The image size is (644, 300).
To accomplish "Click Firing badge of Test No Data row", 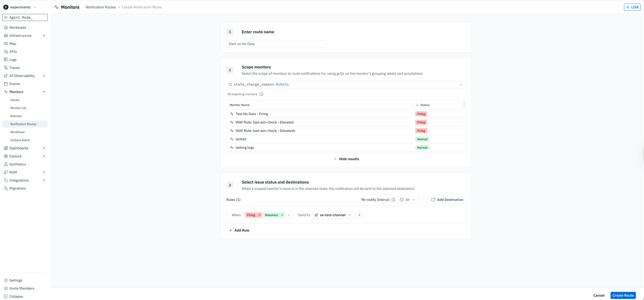I will pyautogui.click(x=421, y=114).
